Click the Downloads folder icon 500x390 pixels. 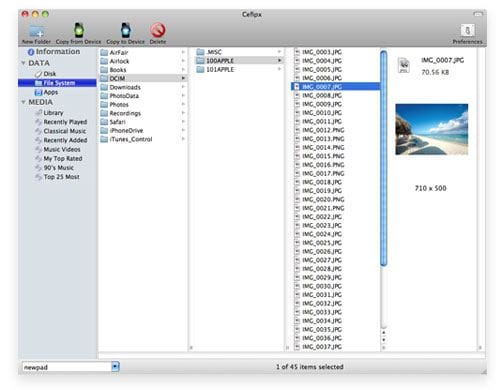point(104,87)
